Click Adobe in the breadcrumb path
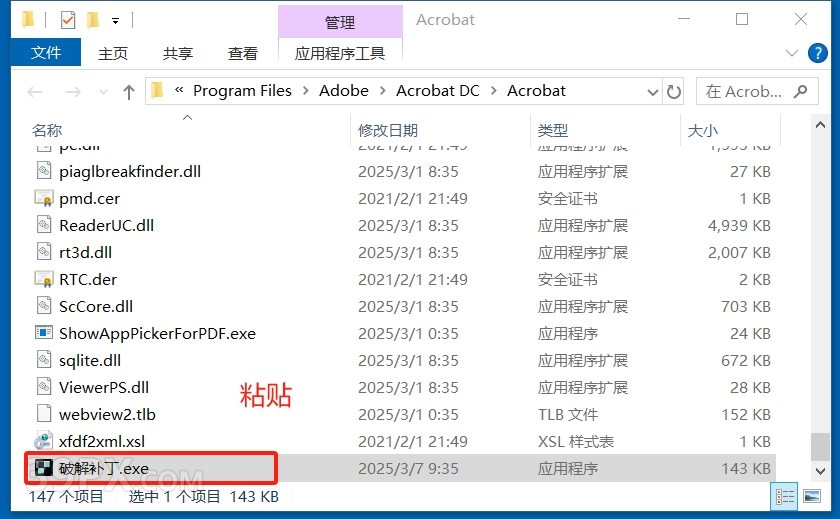 click(344, 91)
